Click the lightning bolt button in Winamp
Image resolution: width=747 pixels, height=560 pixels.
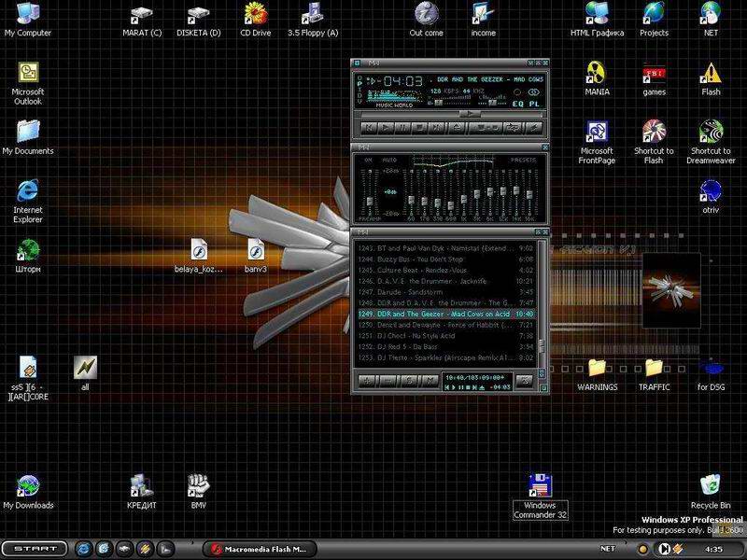point(533,128)
